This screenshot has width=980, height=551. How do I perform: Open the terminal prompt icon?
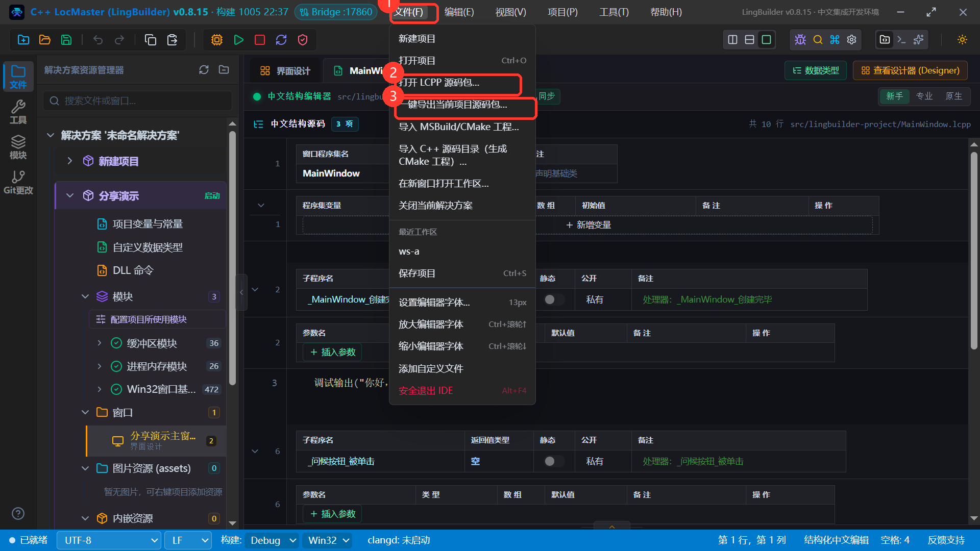coord(902,40)
